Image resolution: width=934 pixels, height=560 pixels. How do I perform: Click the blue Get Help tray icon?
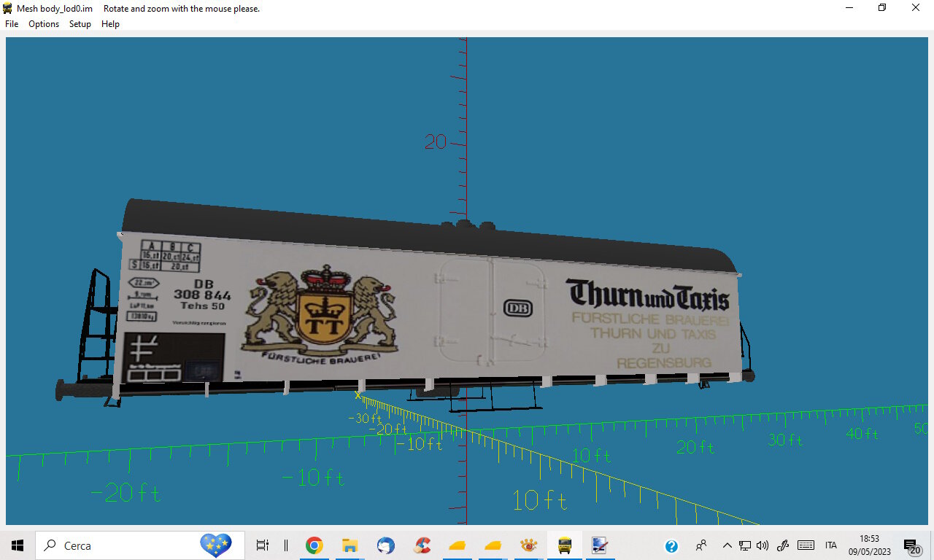click(671, 545)
